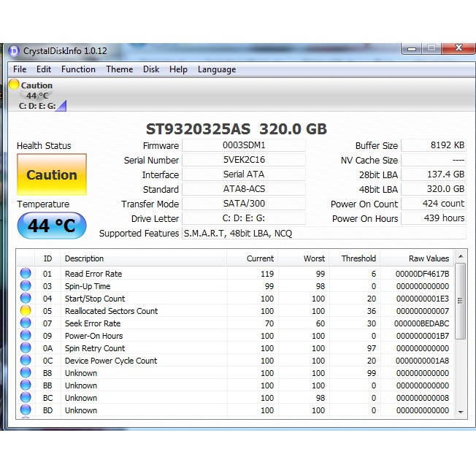Open the Language menu
Screen dimensions: 476x476
(217, 69)
